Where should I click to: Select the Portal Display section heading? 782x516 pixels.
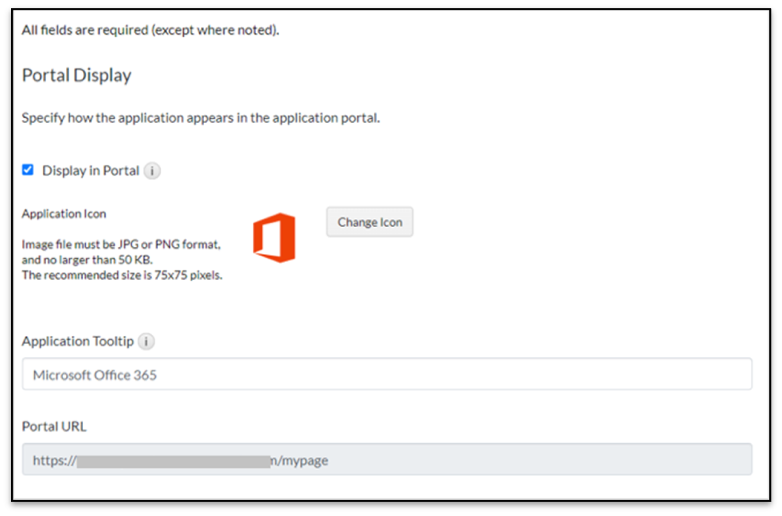76,76
